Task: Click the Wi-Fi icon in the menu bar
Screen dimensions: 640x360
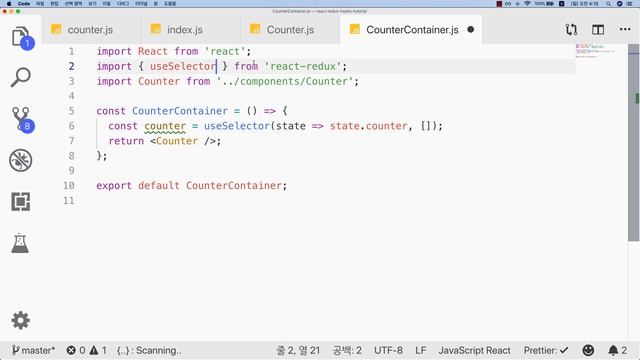Action: pos(527,3)
